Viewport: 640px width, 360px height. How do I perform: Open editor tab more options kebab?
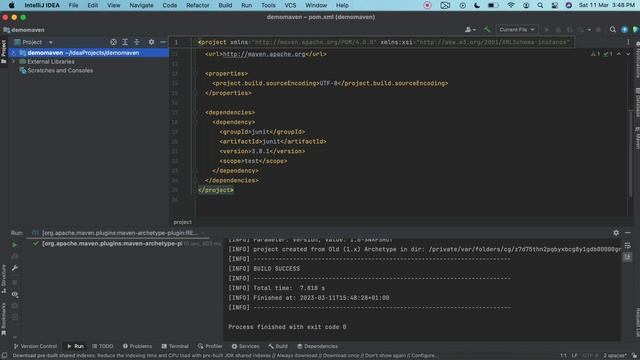[x=628, y=42]
